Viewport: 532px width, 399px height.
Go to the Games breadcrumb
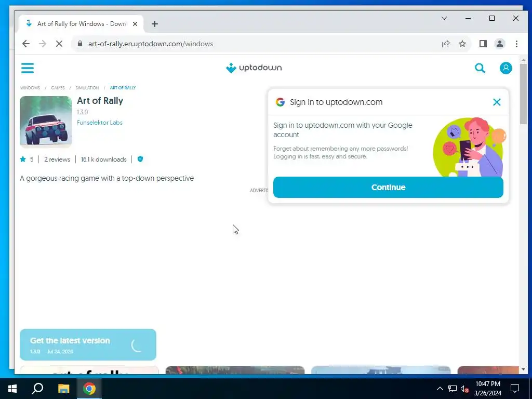click(x=58, y=88)
